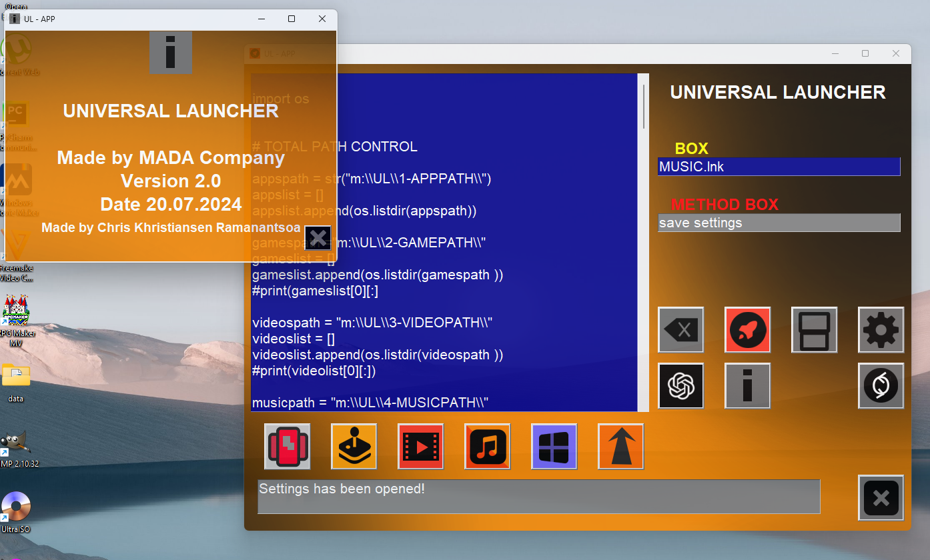Screen dimensions: 930x560
Task: Open the MUSIC.lnk selection in BOX
Action: 777,167
